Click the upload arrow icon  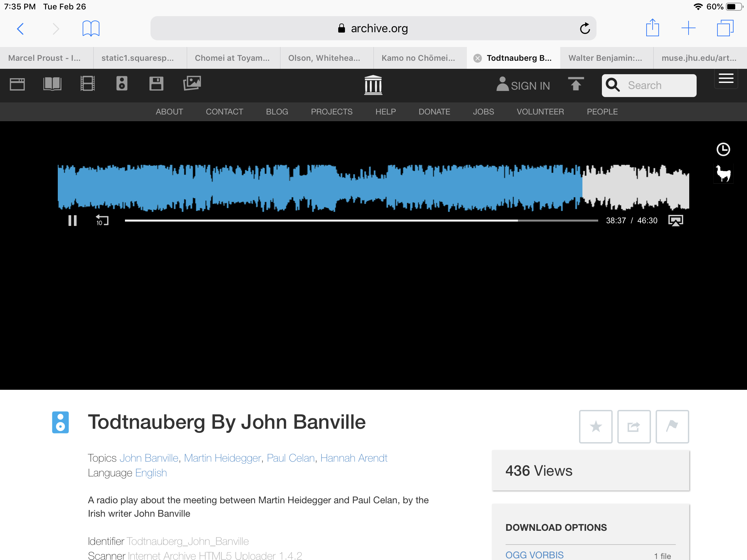576,84
